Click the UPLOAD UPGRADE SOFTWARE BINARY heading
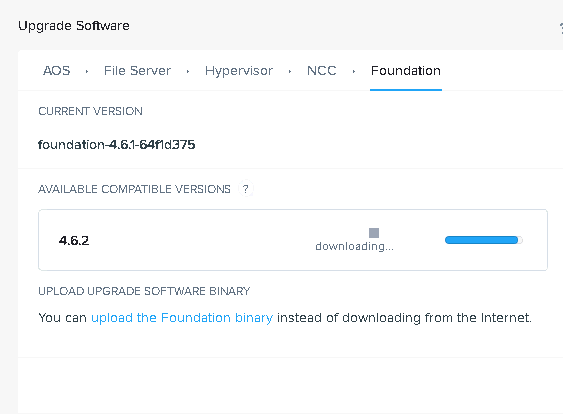The image size is (563, 414). 144,291
